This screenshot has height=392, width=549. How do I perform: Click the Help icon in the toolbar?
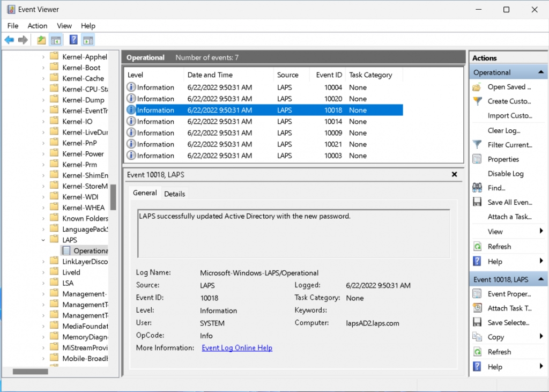pos(73,40)
